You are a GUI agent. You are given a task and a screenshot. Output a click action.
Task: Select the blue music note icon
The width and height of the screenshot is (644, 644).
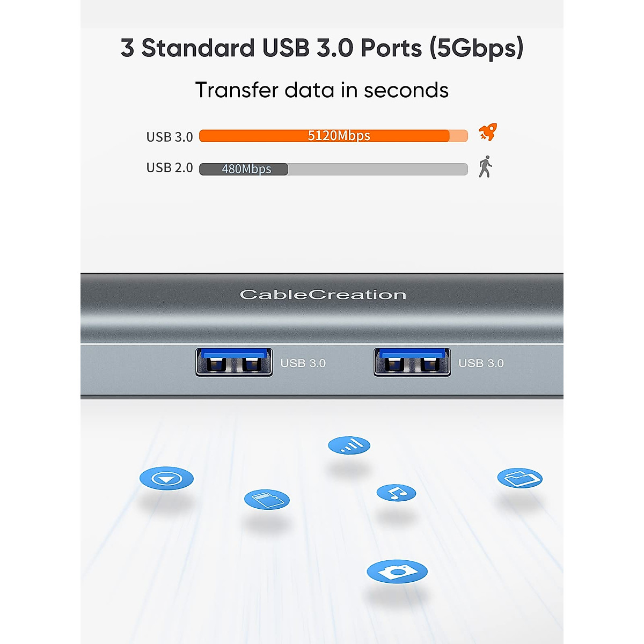pyautogui.click(x=396, y=493)
